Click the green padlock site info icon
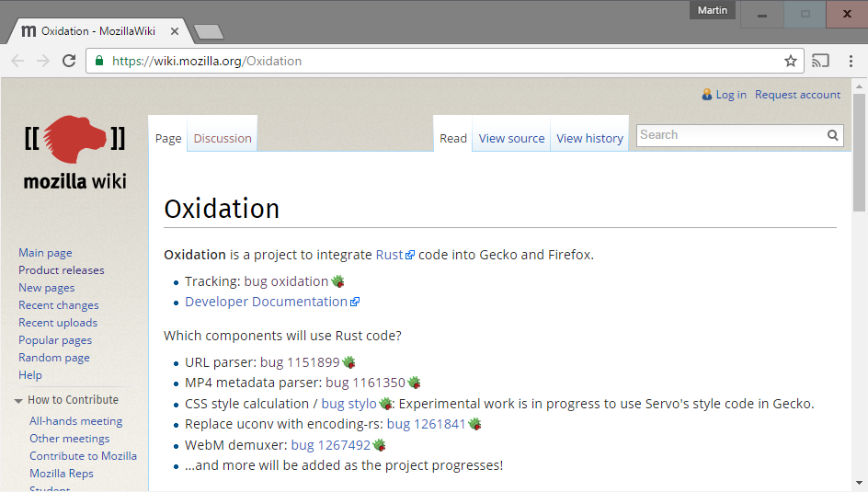This screenshot has width=868, height=492. 99,62
